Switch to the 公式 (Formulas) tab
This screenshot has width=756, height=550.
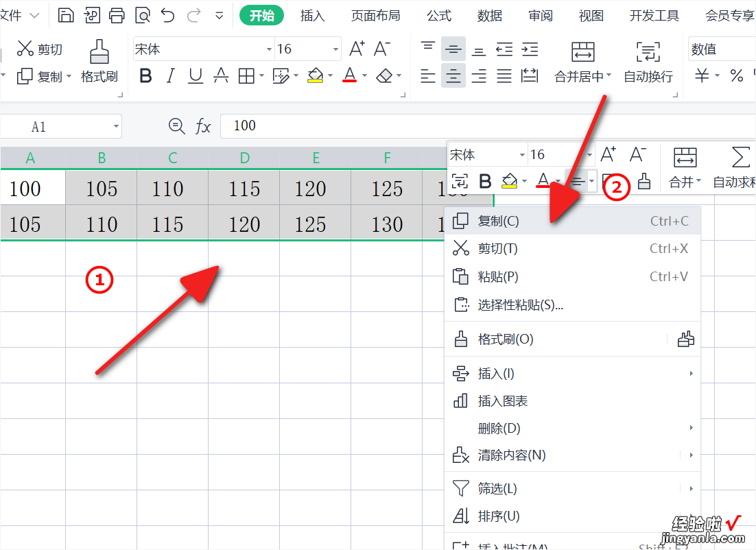pyautogui.click(x=439, y=16)
